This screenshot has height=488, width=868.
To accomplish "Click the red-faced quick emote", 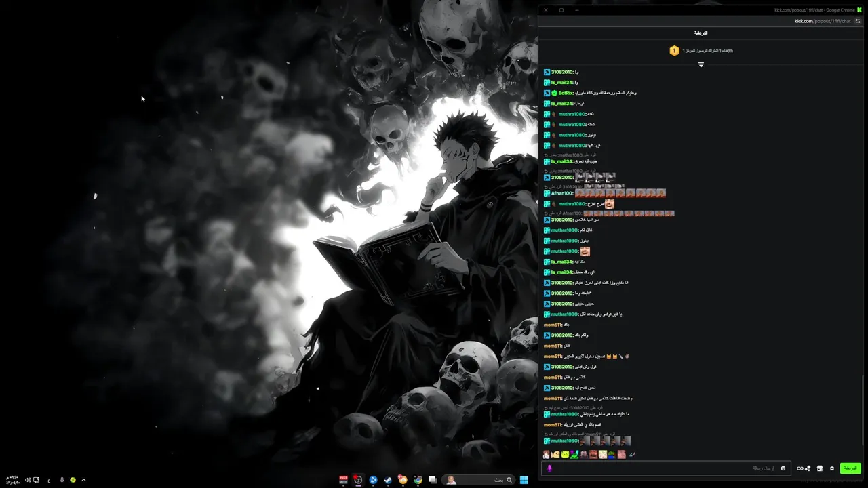I will click(593, 454).
